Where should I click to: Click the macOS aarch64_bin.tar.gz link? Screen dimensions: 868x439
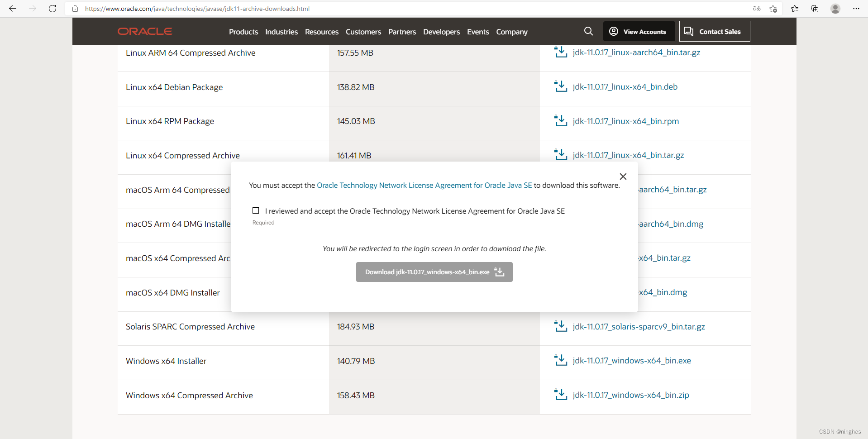click(x=672, y=189)
